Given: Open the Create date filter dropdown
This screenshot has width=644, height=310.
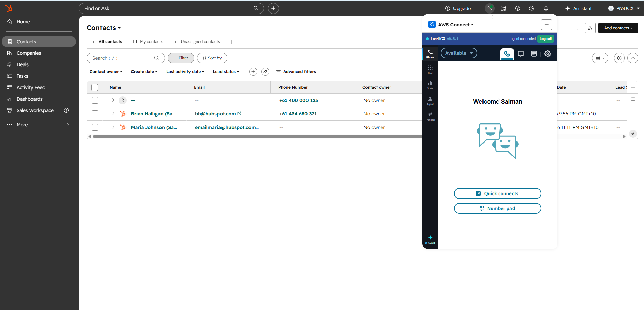Looking at the screenshot, I should pyautogui.click(x=144, y=72).
